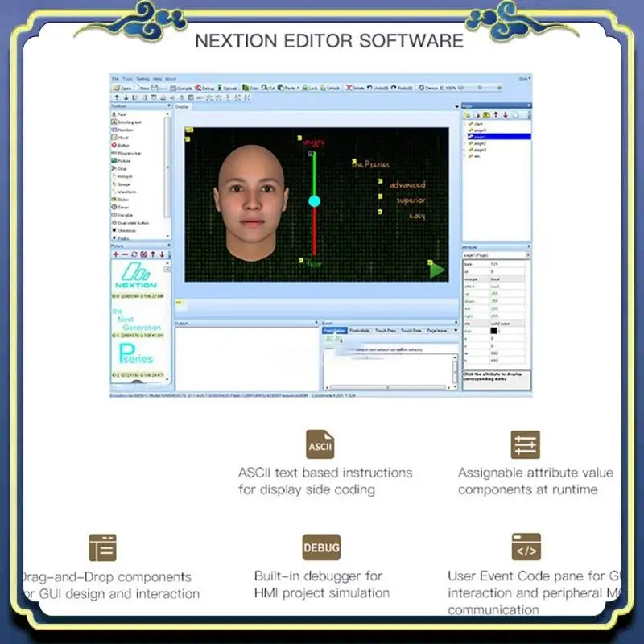
Task: Click the New toolbar button
Action: 142,88
